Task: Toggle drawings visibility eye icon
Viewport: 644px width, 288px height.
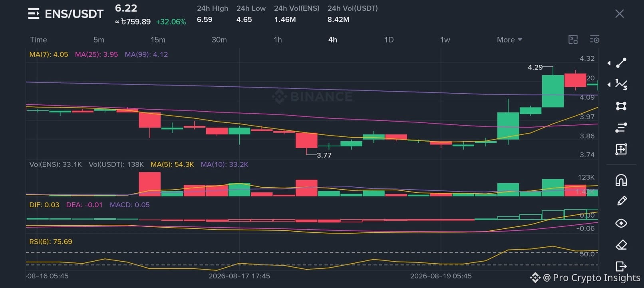Action: coord(621,223)
